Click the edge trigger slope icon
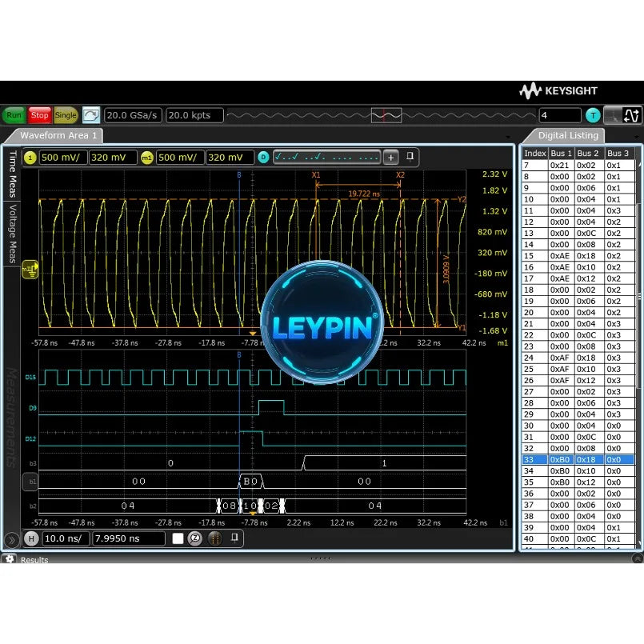The image size is (644, 644). tap(631, 115)
